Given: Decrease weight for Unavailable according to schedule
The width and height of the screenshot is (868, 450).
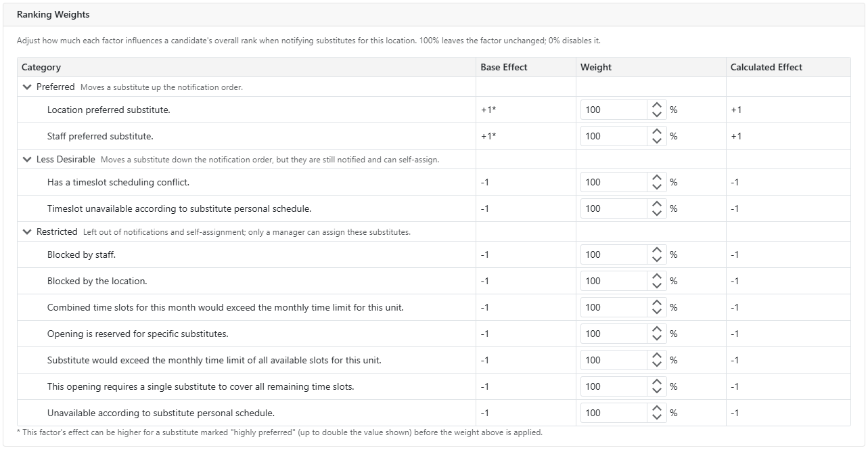Looking at the screenshot, I should pyautogui.click(x=656, y=418).
